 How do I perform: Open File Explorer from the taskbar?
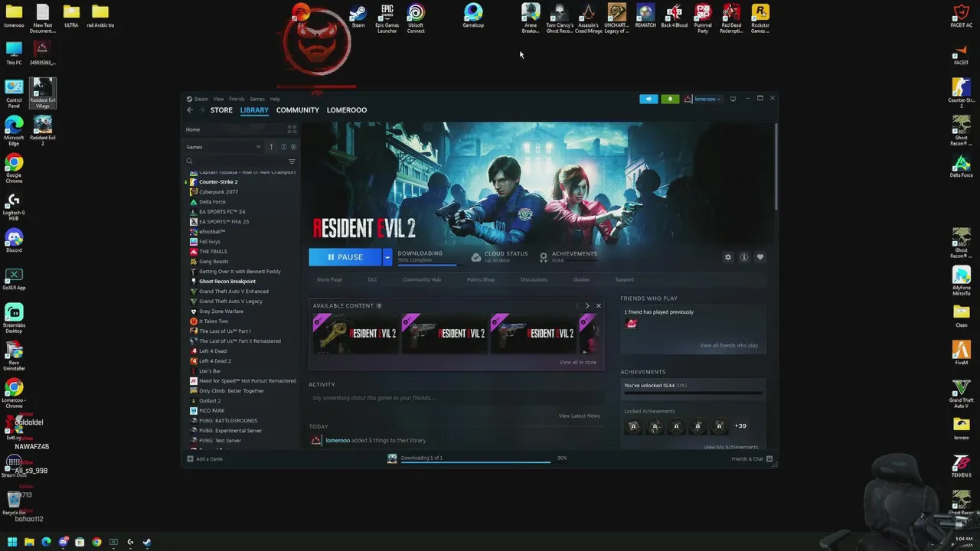point(29,542)
